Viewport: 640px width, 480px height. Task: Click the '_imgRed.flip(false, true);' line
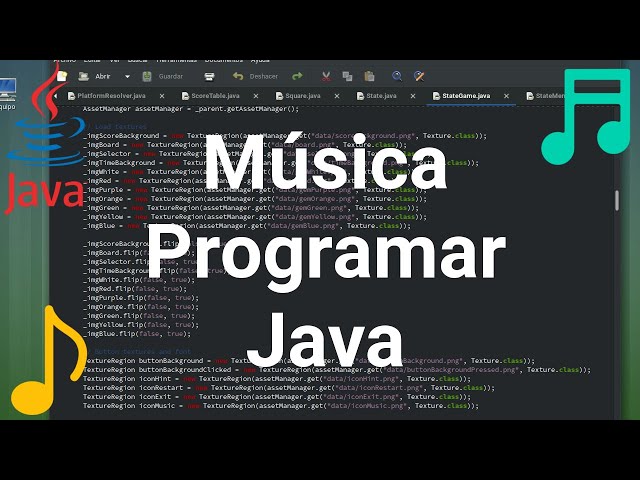(135, 289)
